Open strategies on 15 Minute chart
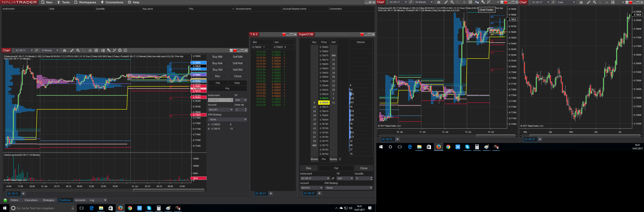Viewport: 644px width, 212px height. (x=114, y=50)
